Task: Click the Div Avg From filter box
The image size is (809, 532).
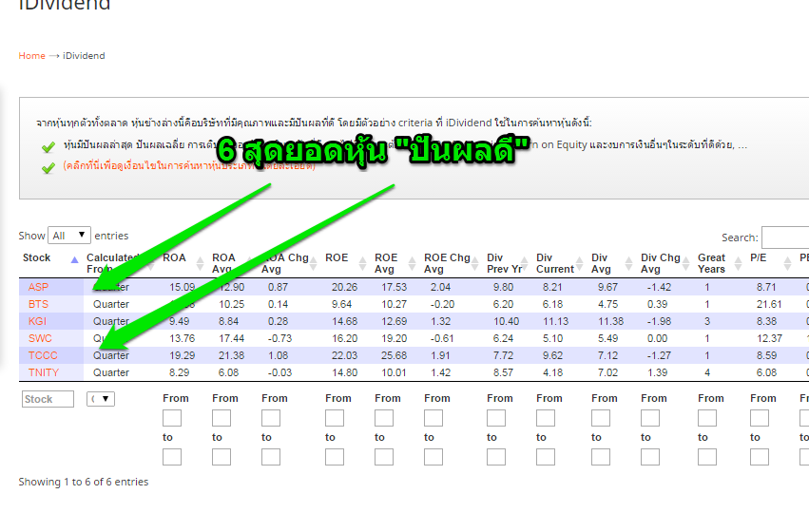Action: pos(601,418)
